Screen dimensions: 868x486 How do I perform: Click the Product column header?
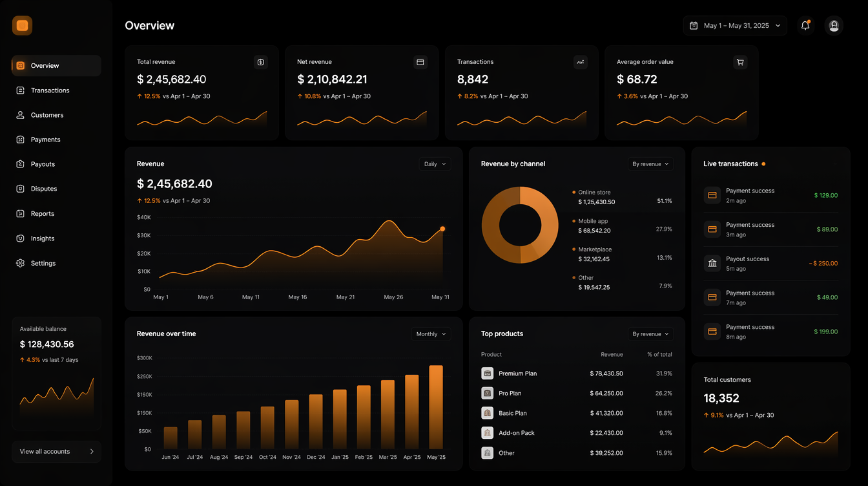(x=491, y=354)
